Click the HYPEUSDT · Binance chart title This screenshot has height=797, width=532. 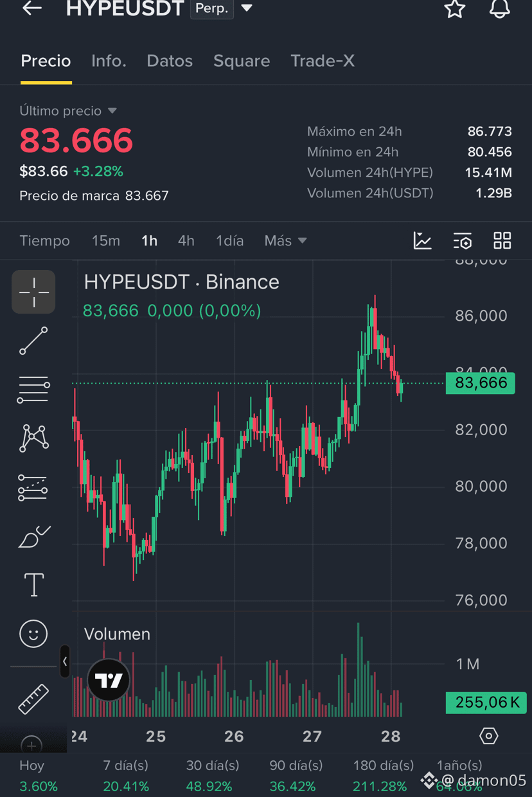(181, 282)
